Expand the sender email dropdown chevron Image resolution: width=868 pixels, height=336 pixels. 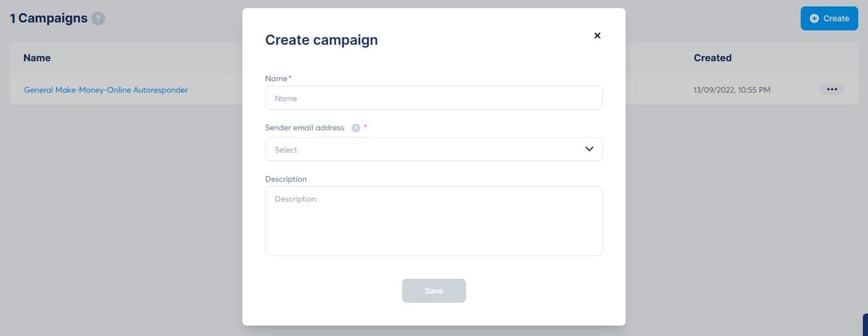tap(589, 149)
